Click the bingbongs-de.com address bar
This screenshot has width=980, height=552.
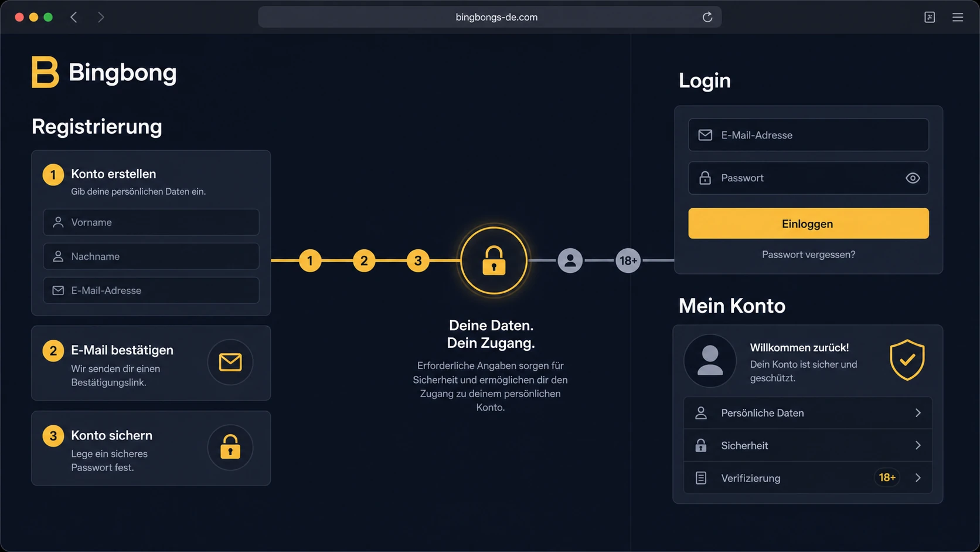pyautogui.click(x=489, y=17)
